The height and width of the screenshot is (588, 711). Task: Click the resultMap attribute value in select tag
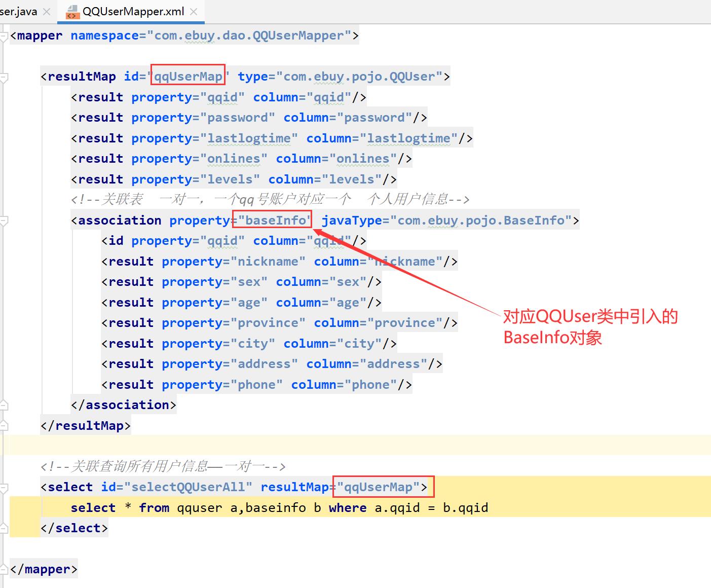[x=378, y=487]
